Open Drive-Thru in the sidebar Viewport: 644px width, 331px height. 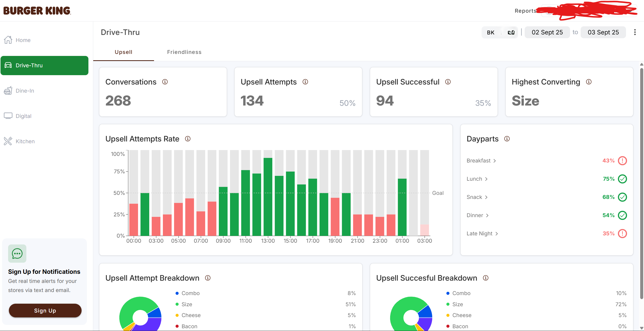[45, 66]
